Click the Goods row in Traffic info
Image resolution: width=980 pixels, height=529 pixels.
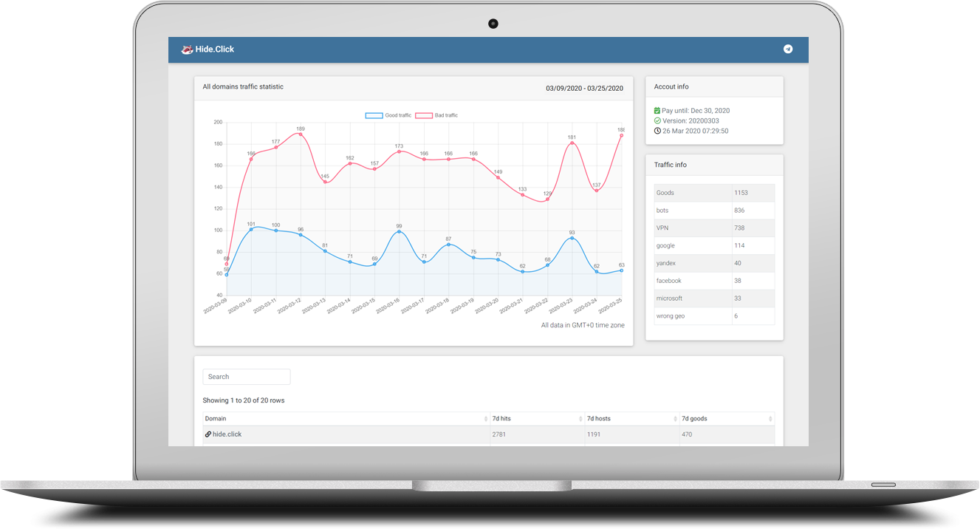pyautogui.click(x=714, y=193)
